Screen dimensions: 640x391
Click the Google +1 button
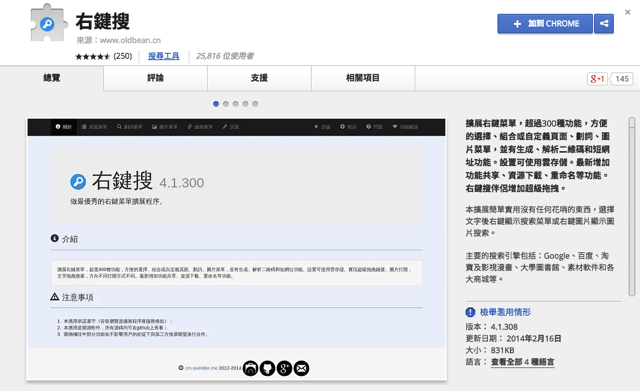coord(597,79)
